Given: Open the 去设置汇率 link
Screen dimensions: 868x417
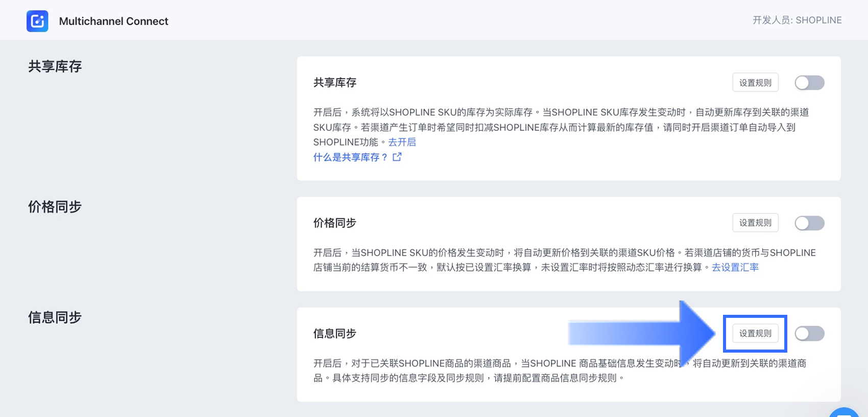Looking at the screenshot, I should pos(735,267).
